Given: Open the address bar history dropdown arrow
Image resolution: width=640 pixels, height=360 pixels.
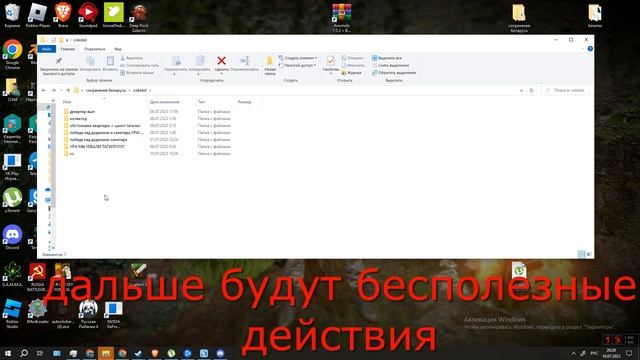Looking at the screenshot, I should pos(521,90).
